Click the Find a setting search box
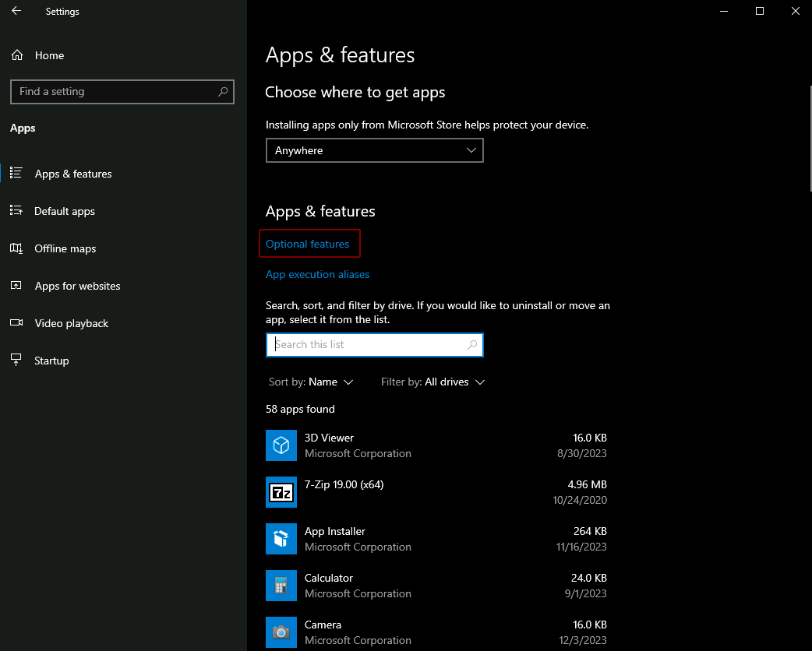The height and width of the screenshot is (651, 812). [x=122, y=92]
